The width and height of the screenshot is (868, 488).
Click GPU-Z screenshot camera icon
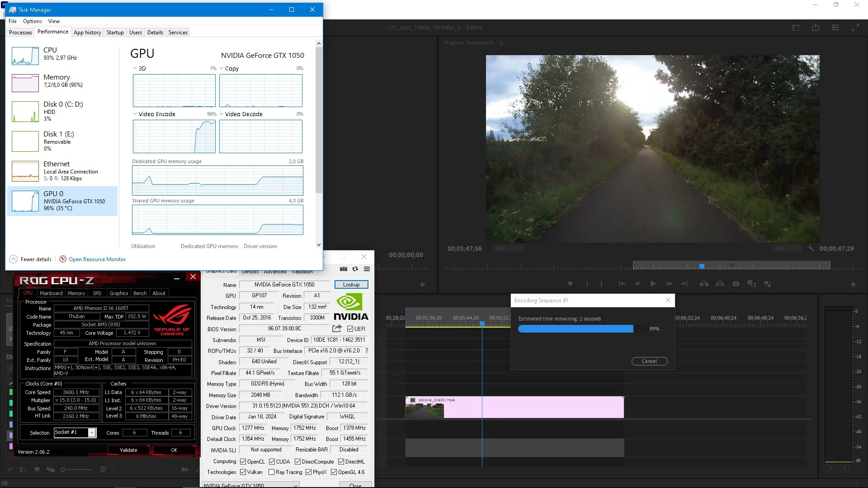[x=344, y=269]
